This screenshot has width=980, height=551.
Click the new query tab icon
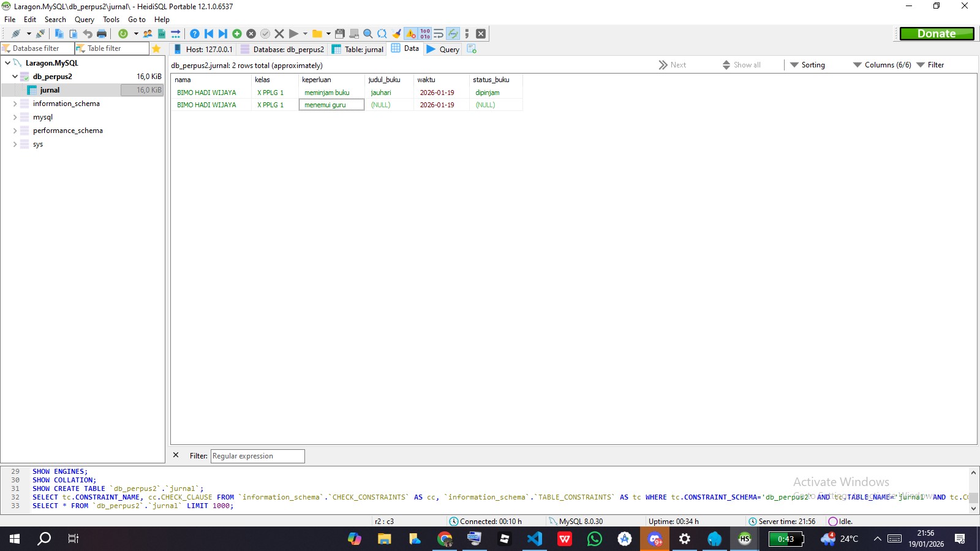click(472, 48)
